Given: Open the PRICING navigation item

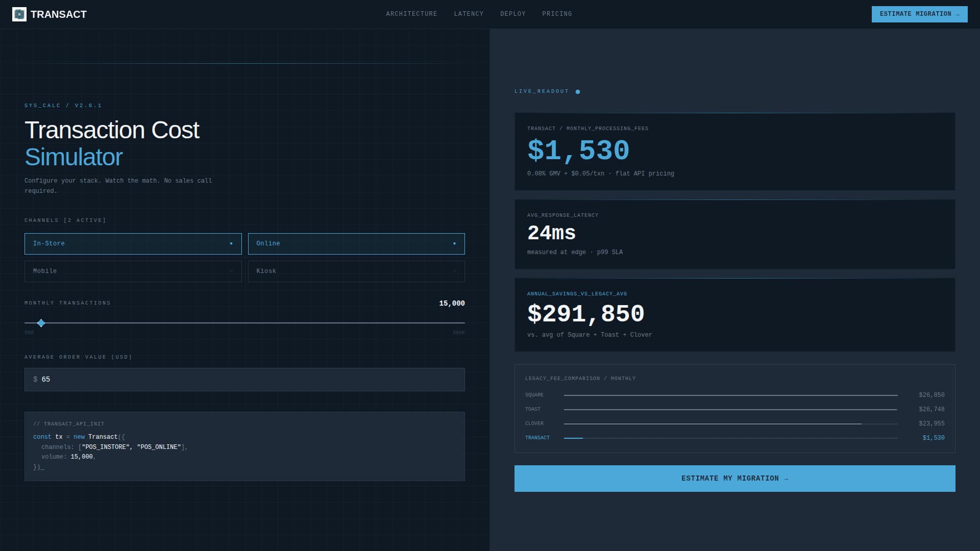Looking at the screenshot, I should (x=556, y=14).
